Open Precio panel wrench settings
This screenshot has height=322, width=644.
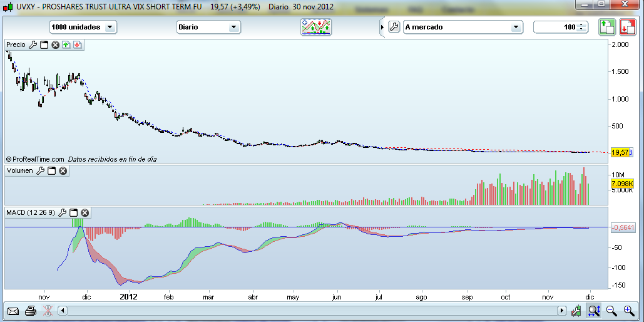point(33,45)
